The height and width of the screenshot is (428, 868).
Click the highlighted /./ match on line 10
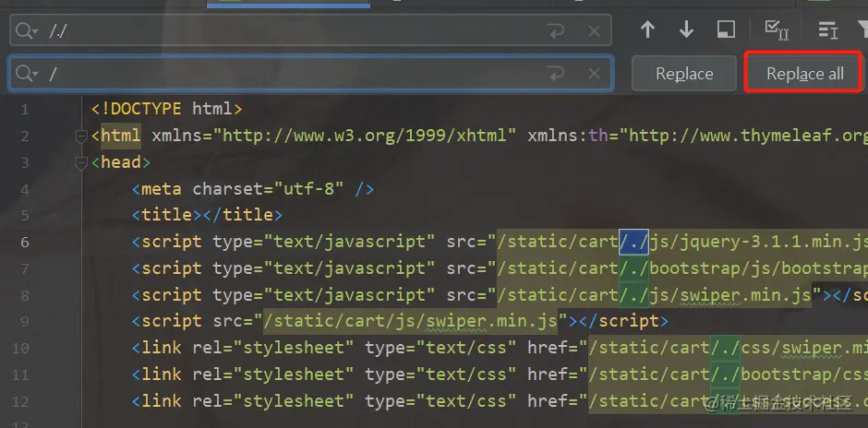point(725,348)
